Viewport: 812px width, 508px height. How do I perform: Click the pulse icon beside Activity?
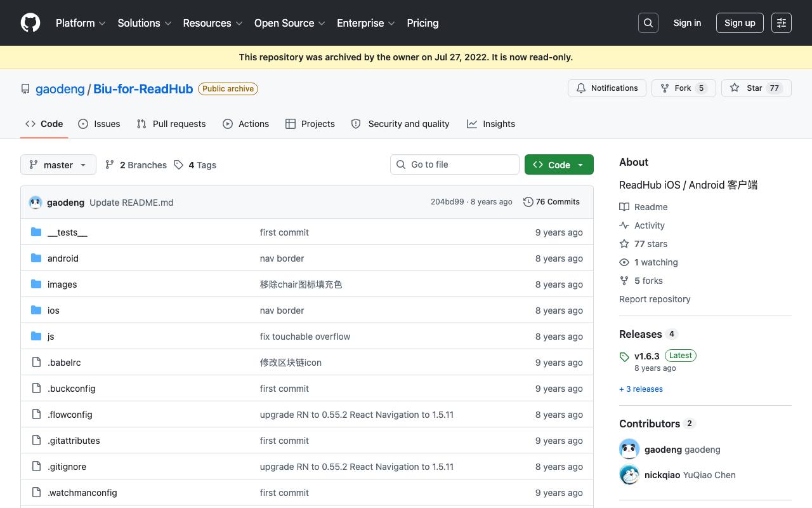click(624, 225)
